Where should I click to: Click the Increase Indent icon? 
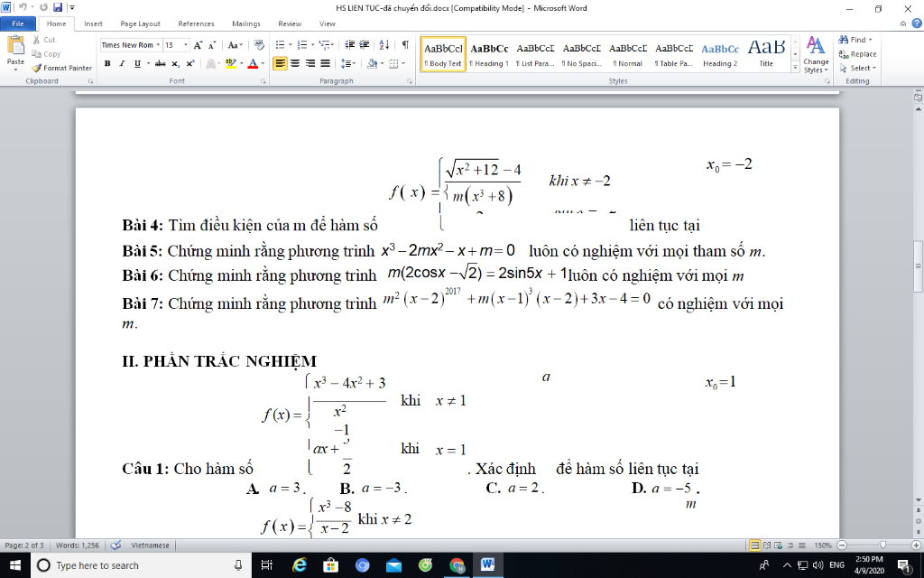pyautogui.click(x=365, y=45)
